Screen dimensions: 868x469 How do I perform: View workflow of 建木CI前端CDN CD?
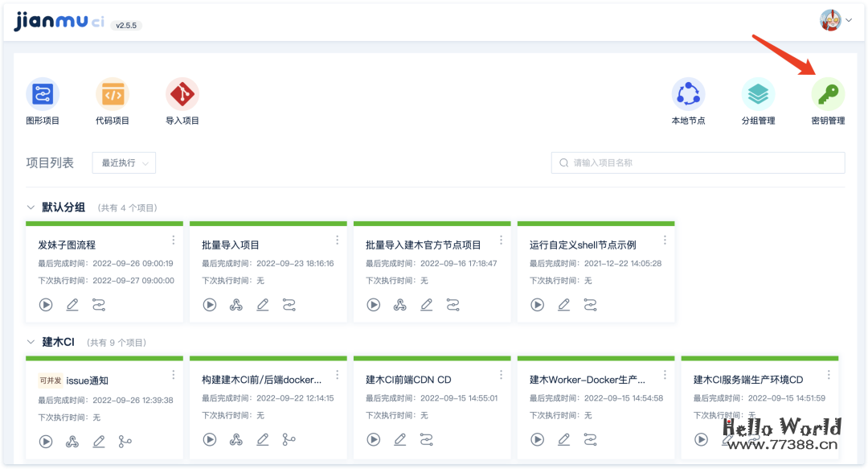(x=427, y=439)
